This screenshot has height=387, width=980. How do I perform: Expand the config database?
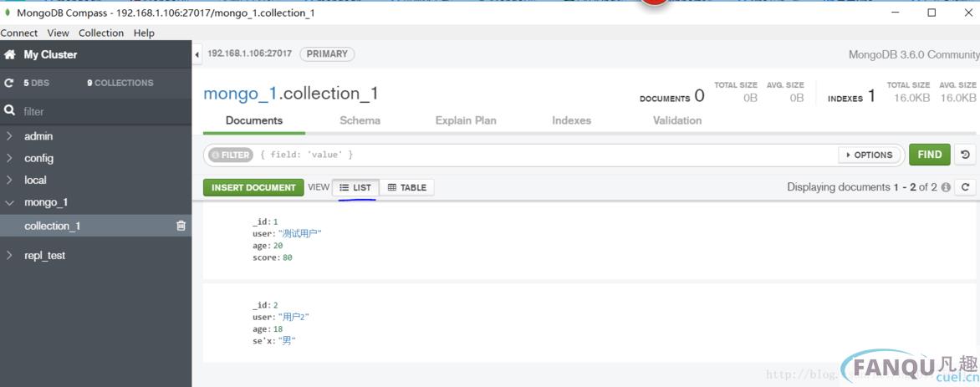click(9, 158)
